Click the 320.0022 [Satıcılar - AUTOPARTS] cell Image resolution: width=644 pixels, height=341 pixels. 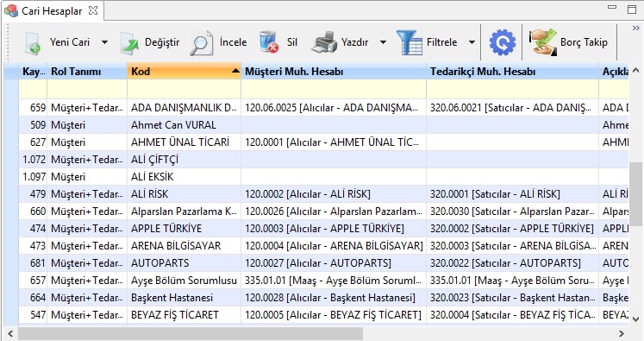click(513, 263)
